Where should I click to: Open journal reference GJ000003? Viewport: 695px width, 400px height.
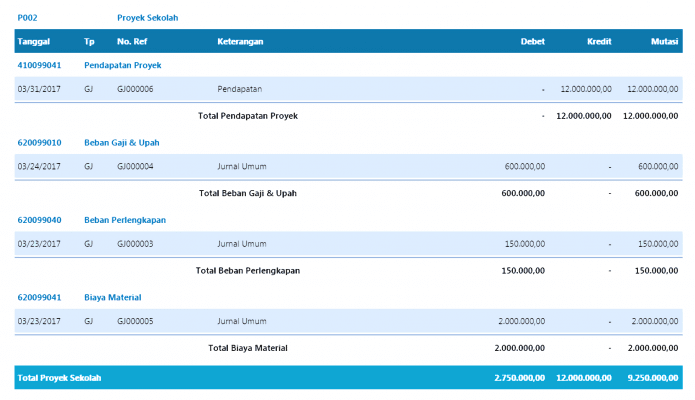pos(135,243)
